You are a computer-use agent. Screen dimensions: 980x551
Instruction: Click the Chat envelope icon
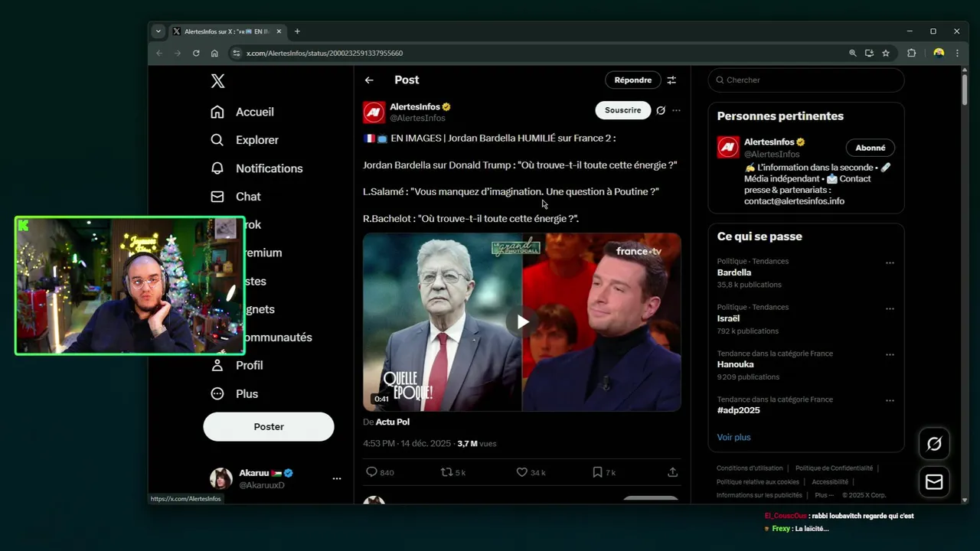tap(217, 197)
